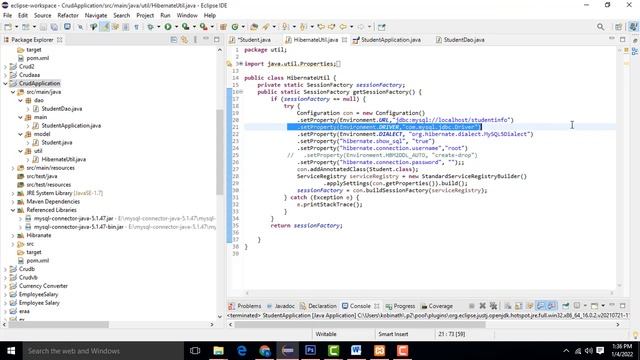640x360 pixels.
Task: Create a new Java package icon
Action: [223, 27]
